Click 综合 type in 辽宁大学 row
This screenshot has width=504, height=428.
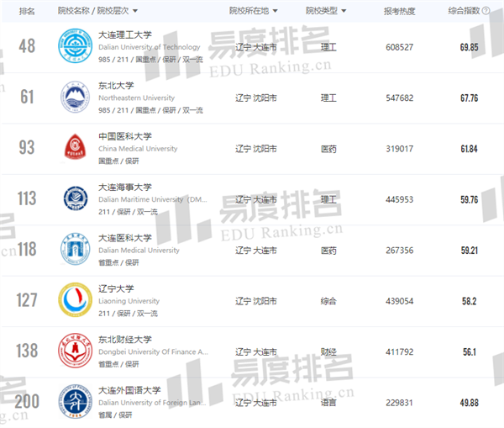[328, 302]
